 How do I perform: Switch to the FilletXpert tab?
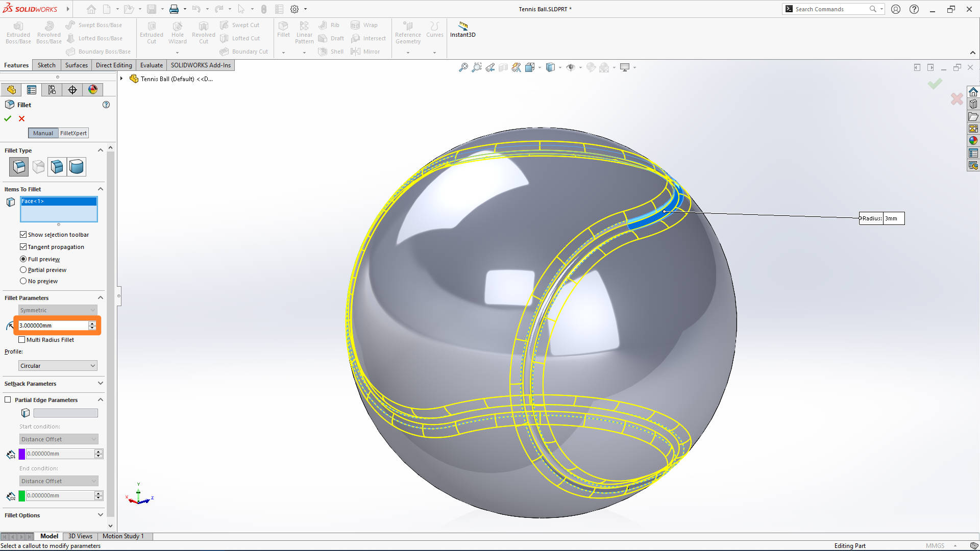pos(73,133)
